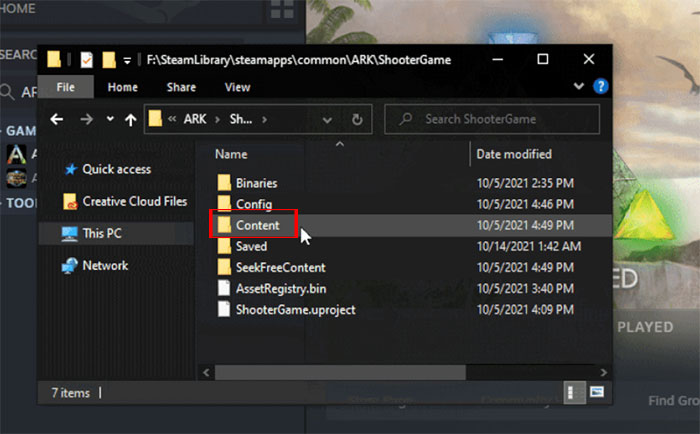Select the ShooterGame.uproject file
The height and width of the screenshot is (434, 700).
295,309
